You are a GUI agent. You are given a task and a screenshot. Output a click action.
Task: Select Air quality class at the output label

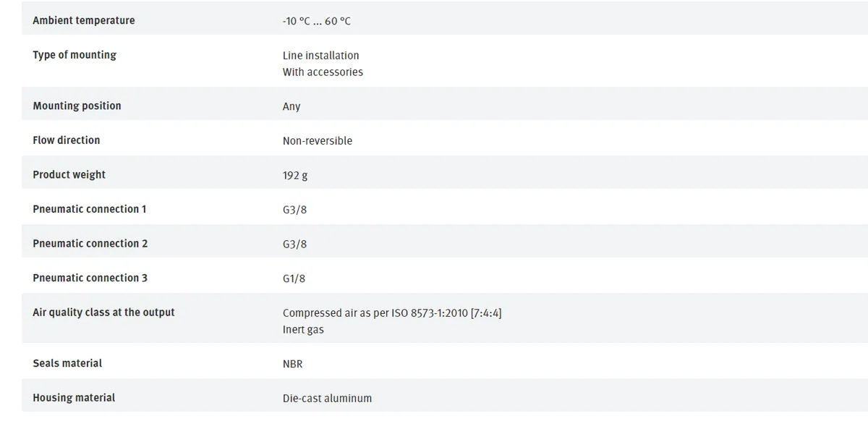click(103, 312)
